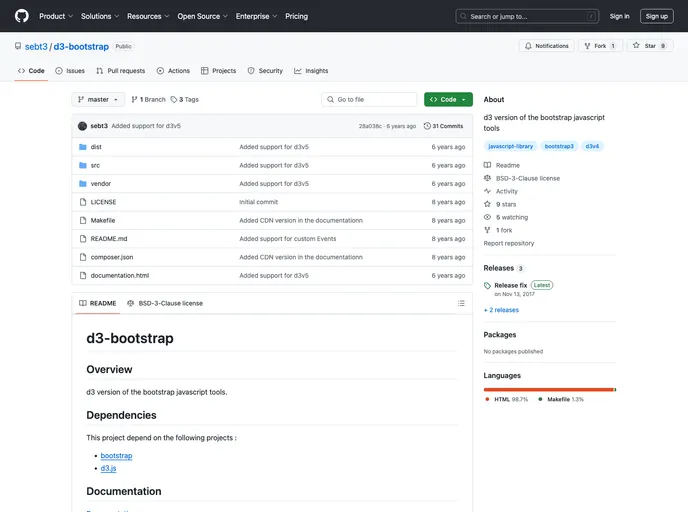Click the eye icon next to 5 watching

point(487,217)
